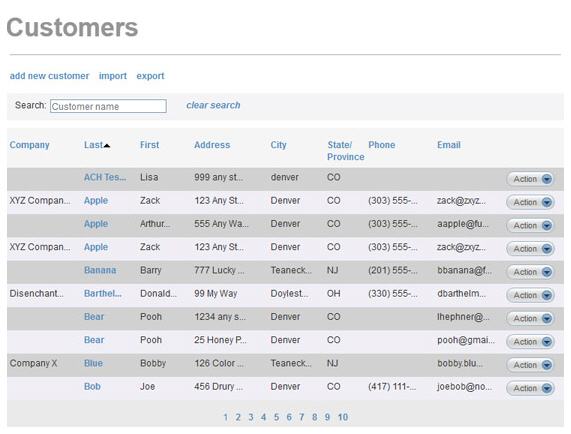Open Action dropdown for Bob Joe row

(x=530, y=388)
